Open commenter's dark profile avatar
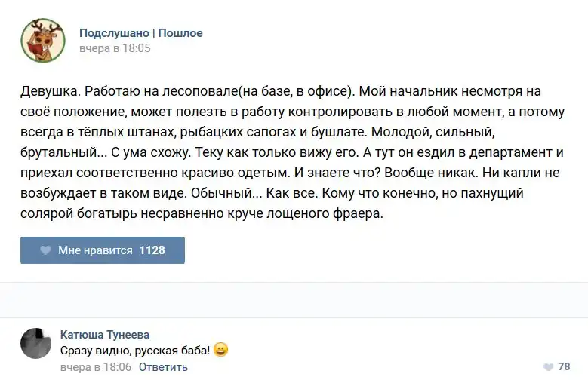The image size is (588, 380). click(35, 343)
